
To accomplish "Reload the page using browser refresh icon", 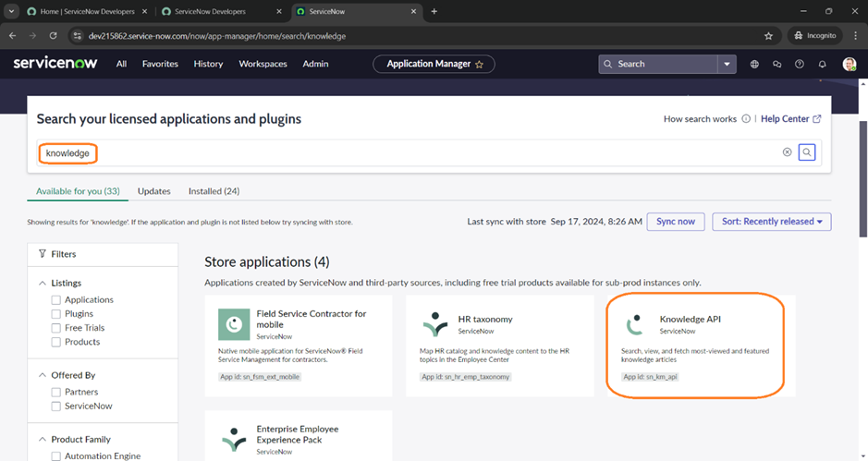I will [55, 35].
